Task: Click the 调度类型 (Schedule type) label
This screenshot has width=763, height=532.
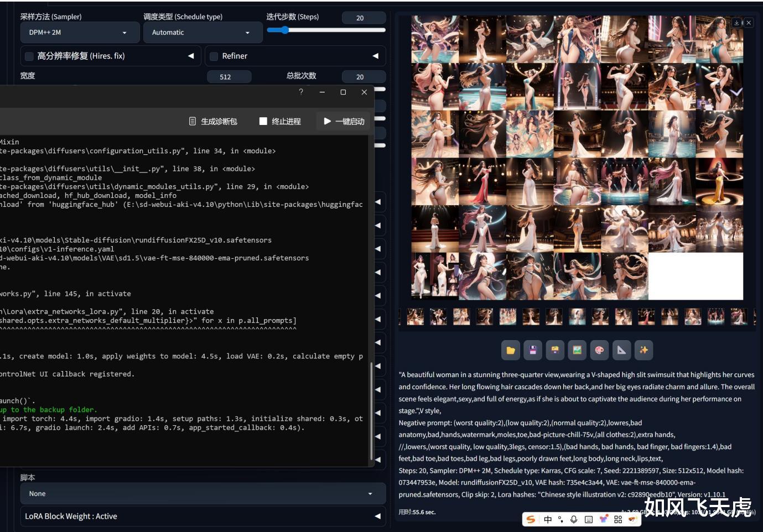Action: [x=183, y=17]
